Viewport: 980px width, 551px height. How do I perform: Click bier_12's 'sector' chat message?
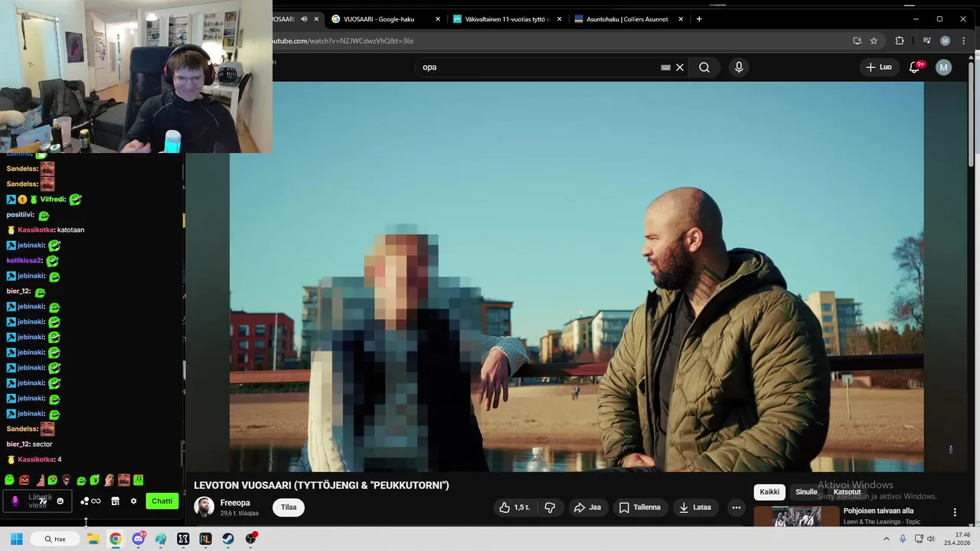(42, 444)
